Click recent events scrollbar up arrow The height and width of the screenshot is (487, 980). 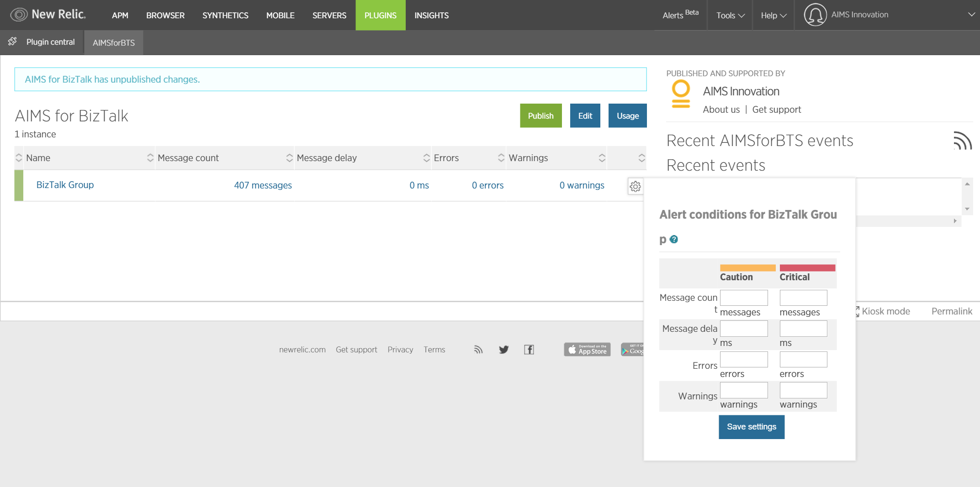point(967,184)
